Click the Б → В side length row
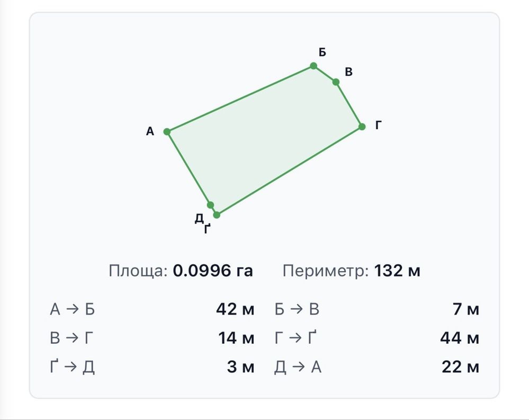 pyautogui.click(x=376, y=309)
